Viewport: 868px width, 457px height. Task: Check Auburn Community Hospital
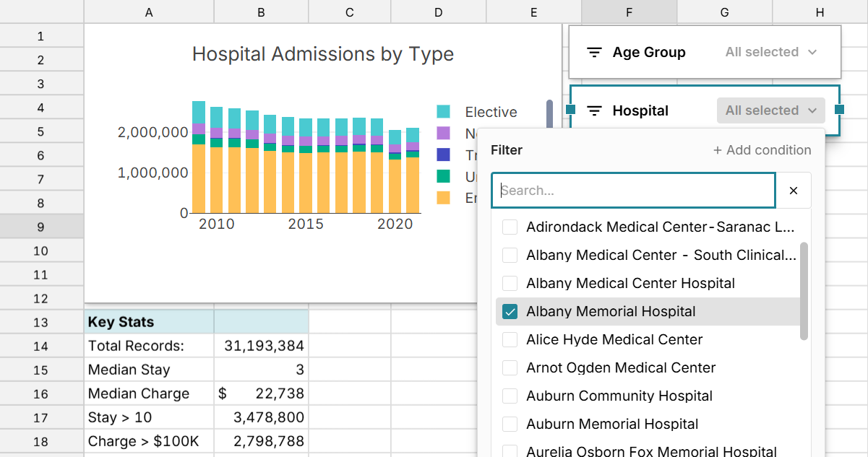point(510,396)
